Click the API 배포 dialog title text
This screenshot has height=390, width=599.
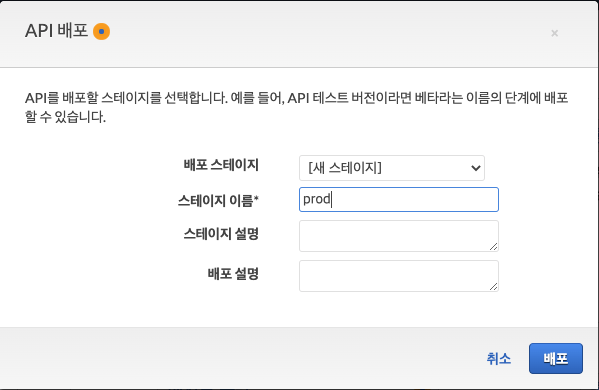(57, 31)
